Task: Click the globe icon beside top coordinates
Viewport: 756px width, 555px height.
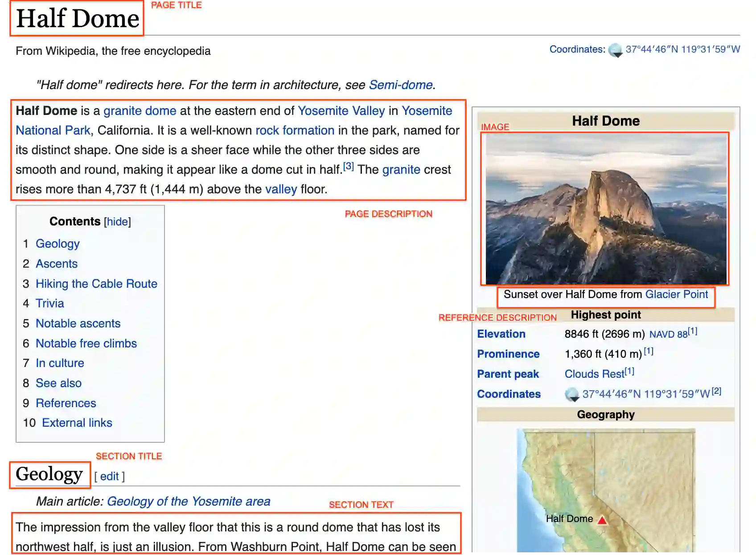Action: tap(615, 50)
